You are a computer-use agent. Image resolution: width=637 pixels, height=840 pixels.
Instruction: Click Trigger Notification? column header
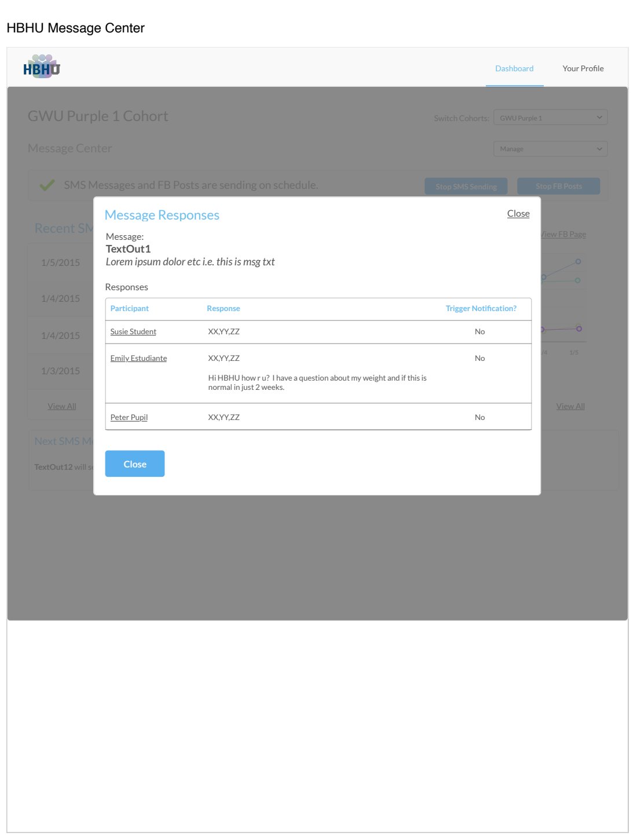click(481, 309)
